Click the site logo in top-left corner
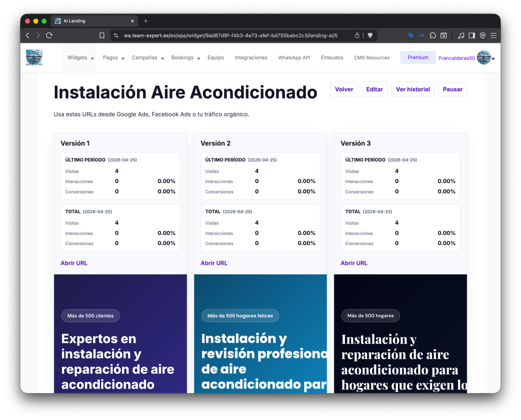 pyautogui.click(x=34, y=58)
